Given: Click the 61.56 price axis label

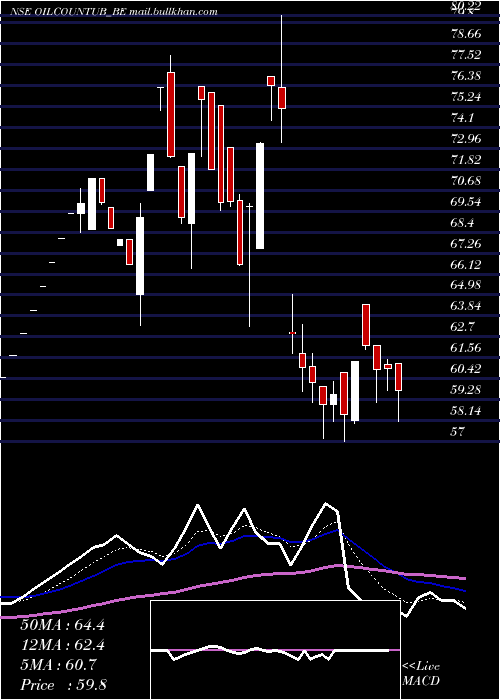Looking at the screenshot, I should 467,348.
